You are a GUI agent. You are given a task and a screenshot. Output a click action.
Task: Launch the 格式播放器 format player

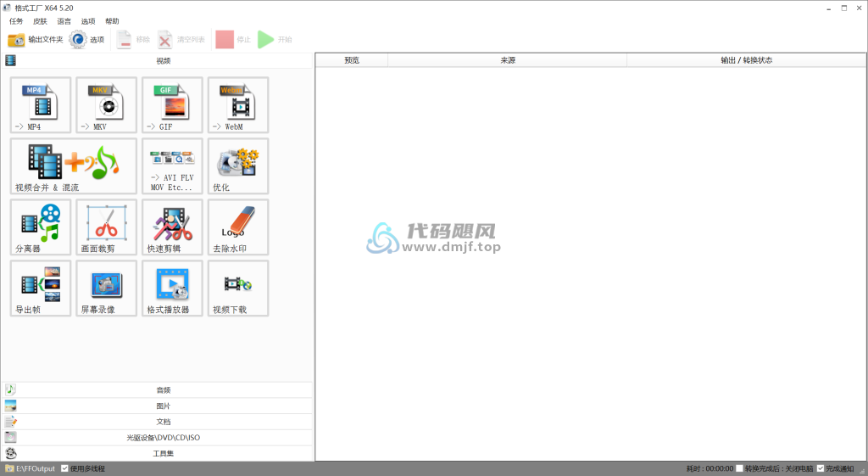tap(172, 288)
